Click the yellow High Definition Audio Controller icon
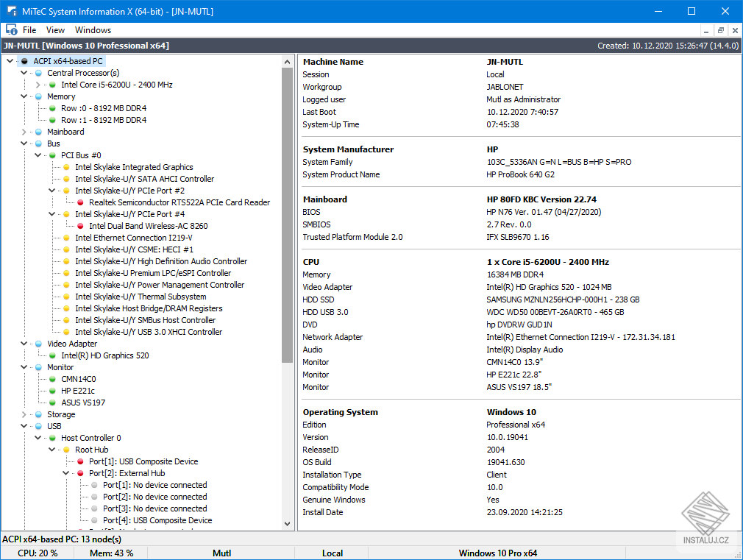The width and height of the screenshot is (743, 560). pos(67,261)
